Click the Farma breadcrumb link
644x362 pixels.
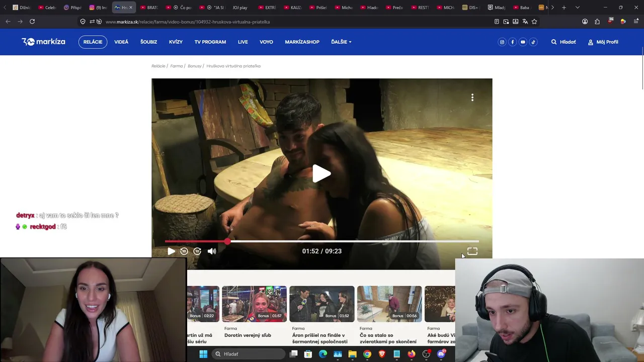[x=176, y=66]
